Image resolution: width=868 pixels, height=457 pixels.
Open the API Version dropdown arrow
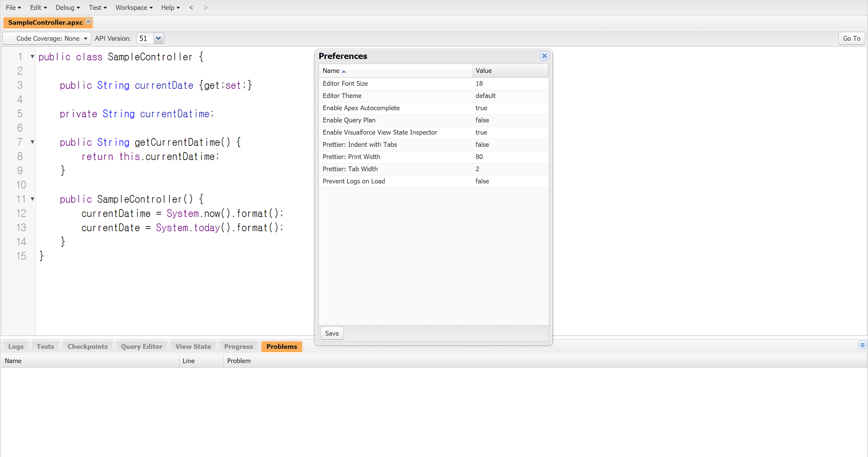(x=158, y=38)
